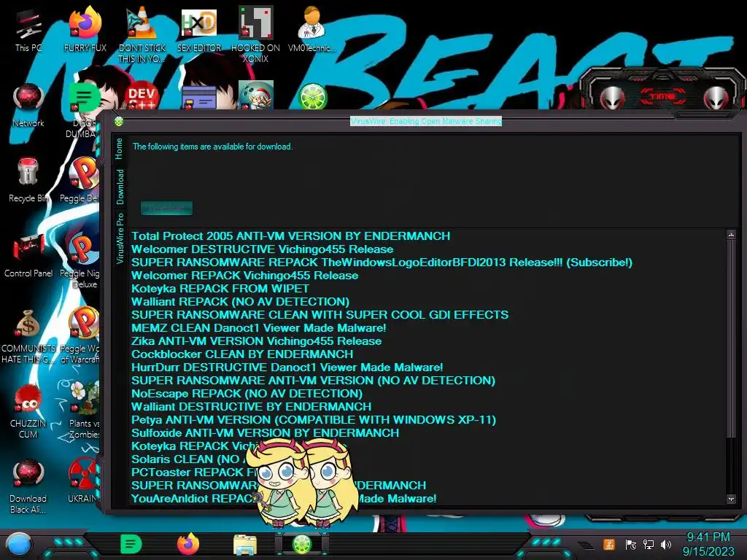
Task: Click the network status tray icon
Action: click(x=648, y=544)
